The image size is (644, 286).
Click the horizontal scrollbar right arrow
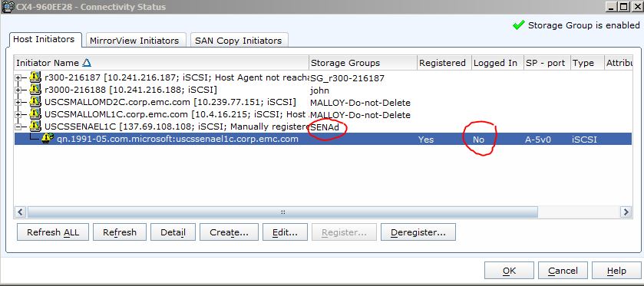pyautogui.click(x=626, y=212)
